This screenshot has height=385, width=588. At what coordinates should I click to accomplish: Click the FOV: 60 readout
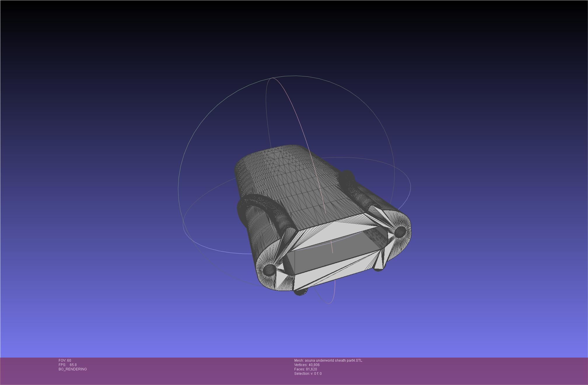coord(65,360)
